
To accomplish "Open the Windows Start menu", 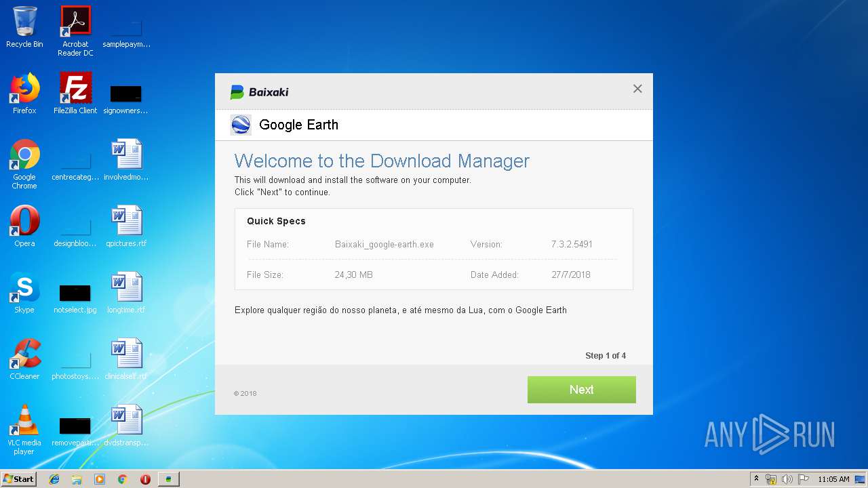I will [x=18, y=479].
